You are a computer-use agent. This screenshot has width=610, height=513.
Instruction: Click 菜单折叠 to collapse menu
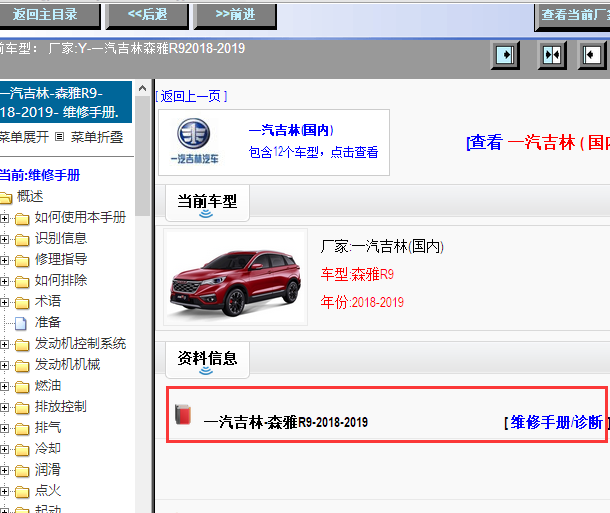(96, 137)
